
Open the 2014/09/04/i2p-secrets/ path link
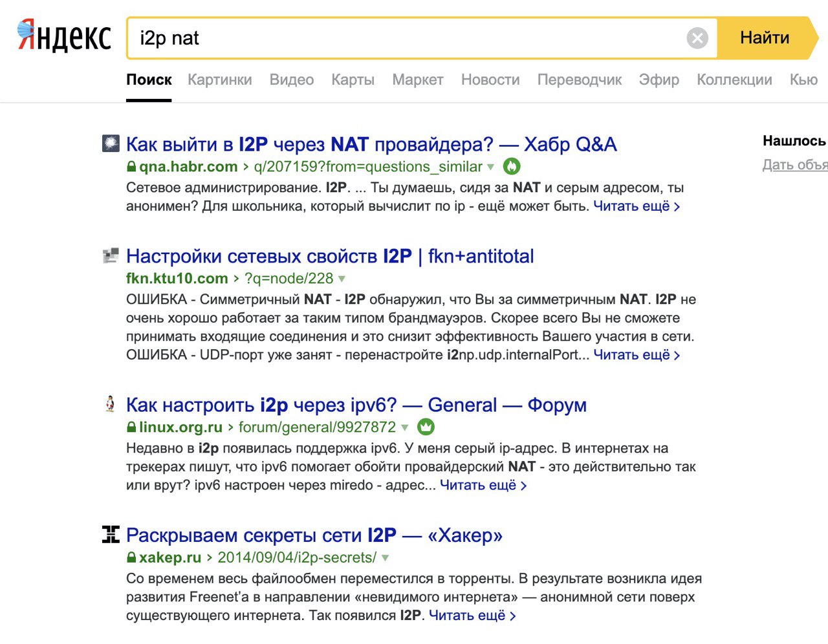(x=297, y=557)
